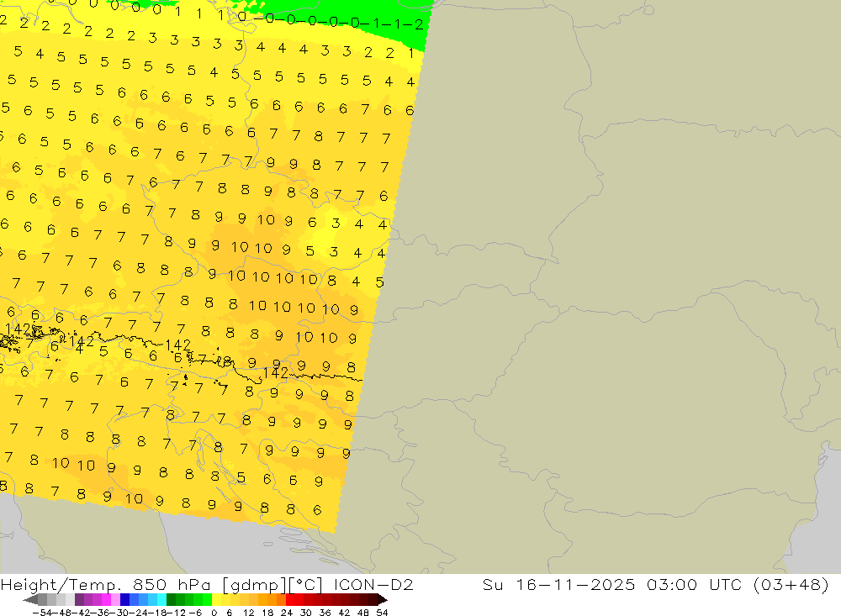Click the '(03+48)' forecast offset text
The width and height of the screenshot is (841, 616).
791,584
